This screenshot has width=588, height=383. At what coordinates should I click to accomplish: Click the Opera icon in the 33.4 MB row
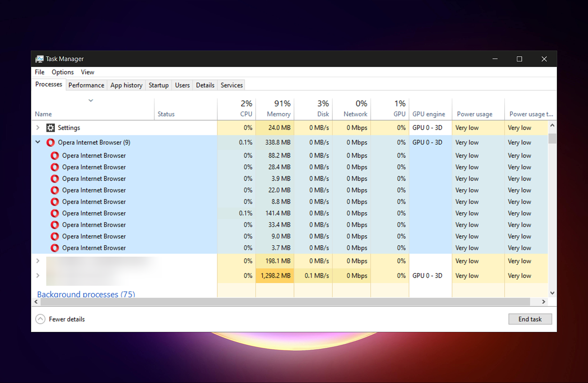pos(55,225)
